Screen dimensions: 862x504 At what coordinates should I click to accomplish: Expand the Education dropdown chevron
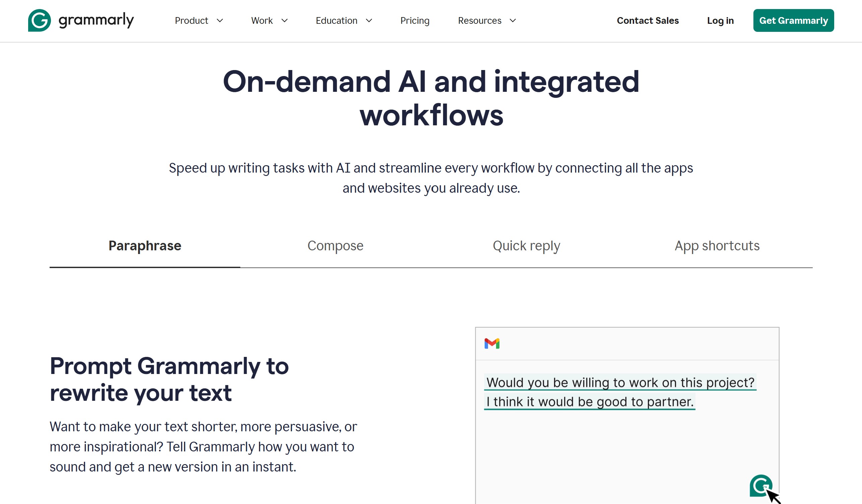(369, 20)
